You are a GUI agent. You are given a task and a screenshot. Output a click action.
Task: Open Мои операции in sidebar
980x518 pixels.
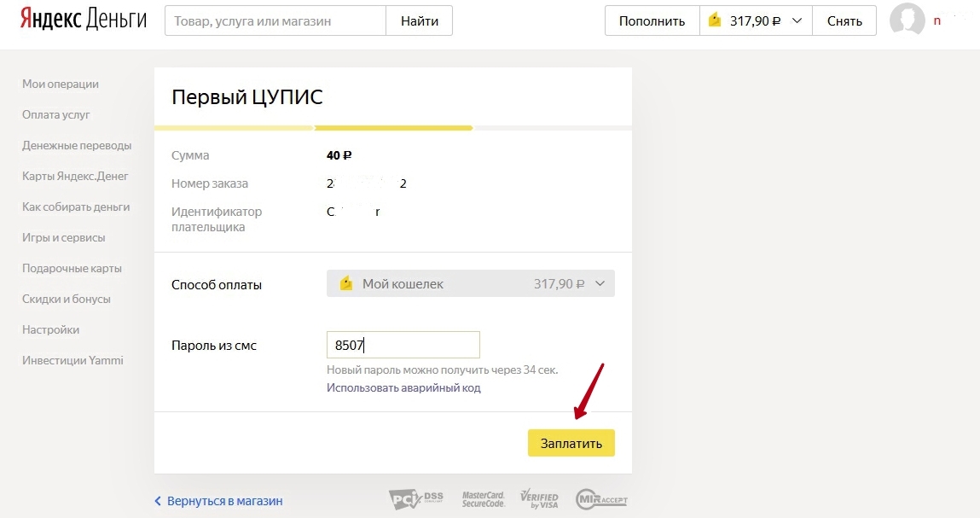point(61,84)
